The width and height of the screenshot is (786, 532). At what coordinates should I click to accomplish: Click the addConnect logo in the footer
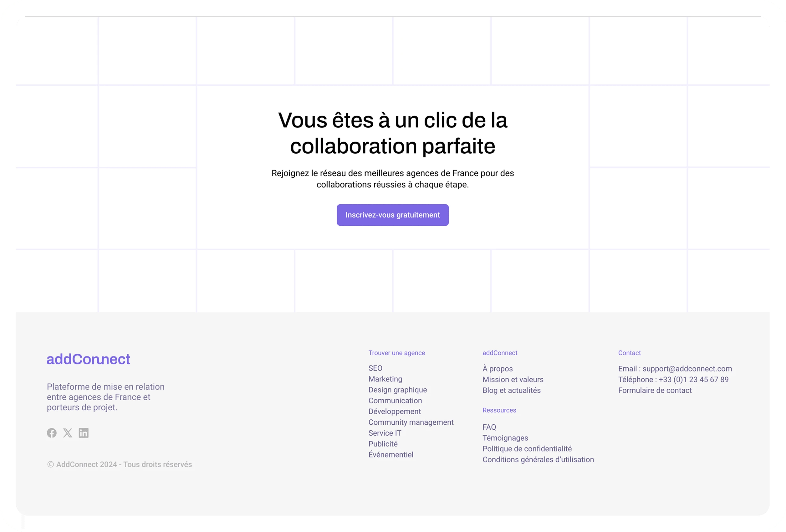click(x=88, y=359)
